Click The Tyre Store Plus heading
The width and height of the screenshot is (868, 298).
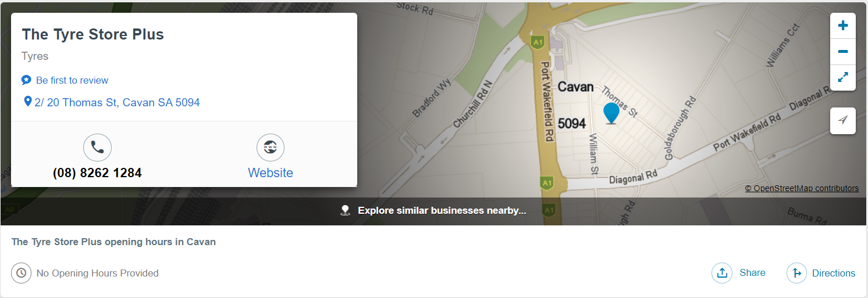(93, 34)
